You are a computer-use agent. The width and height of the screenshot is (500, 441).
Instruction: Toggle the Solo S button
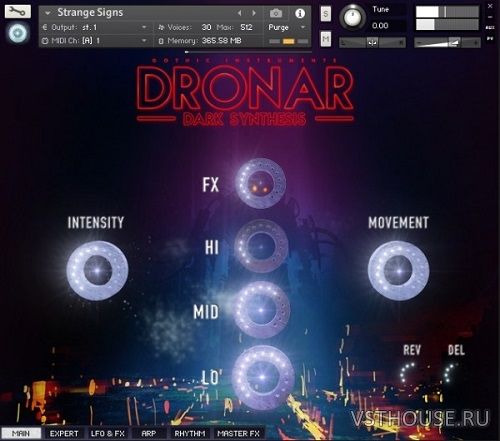click(326, 14)
